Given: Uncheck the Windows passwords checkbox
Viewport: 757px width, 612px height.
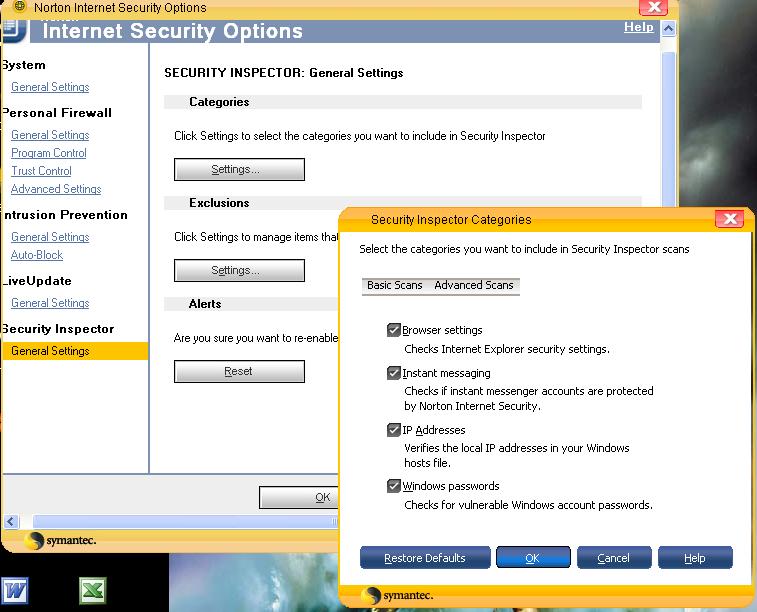Looking at the screenshot, I should click(393, 486).
